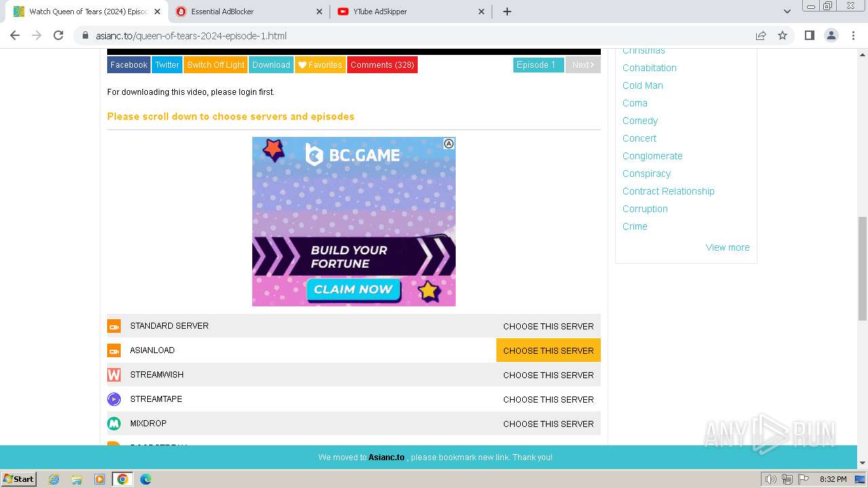The height and width of the screenshot is (488, 868).
Task: Switch to the Essential AdBlocker tab
Action: click(x=248, y=12)
